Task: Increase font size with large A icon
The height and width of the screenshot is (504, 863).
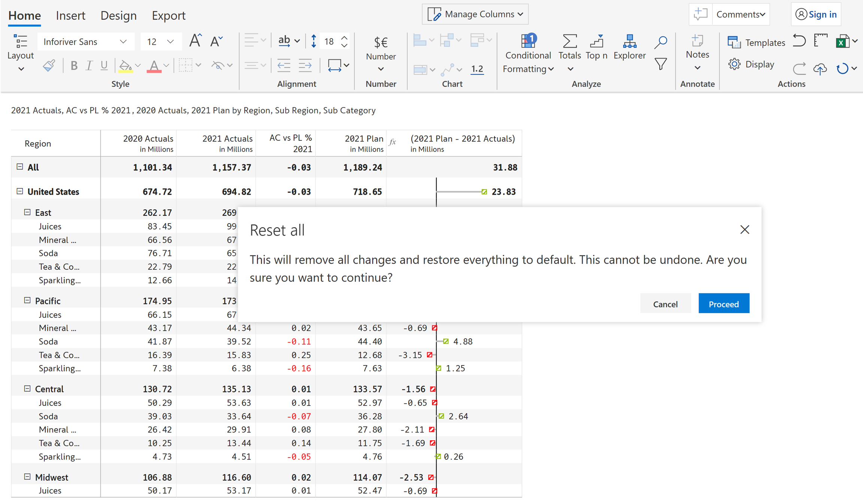Action: click(x=195, y=41)
